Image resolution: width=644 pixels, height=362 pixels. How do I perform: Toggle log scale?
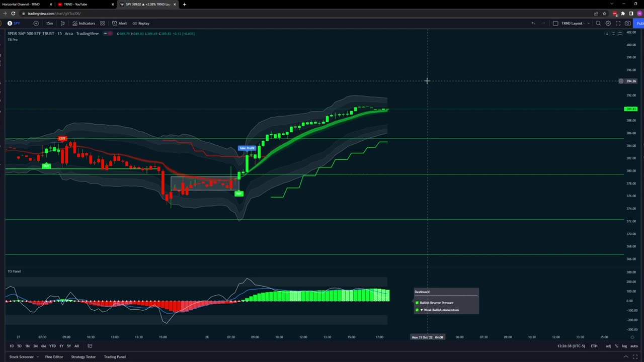[624, 346]
